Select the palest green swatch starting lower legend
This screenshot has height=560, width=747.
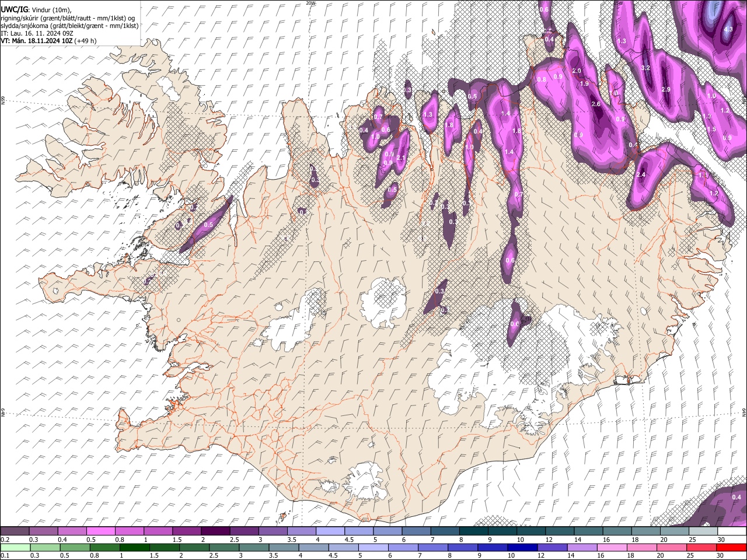[x=15, y=547]
